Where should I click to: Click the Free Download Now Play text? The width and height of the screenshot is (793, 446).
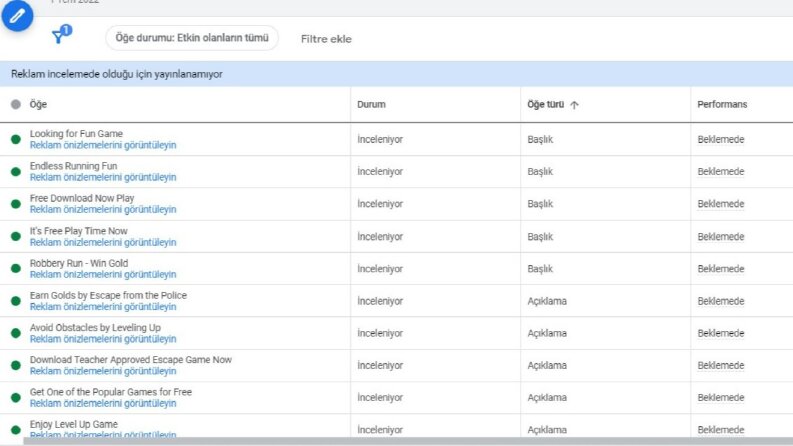(82, 198)
